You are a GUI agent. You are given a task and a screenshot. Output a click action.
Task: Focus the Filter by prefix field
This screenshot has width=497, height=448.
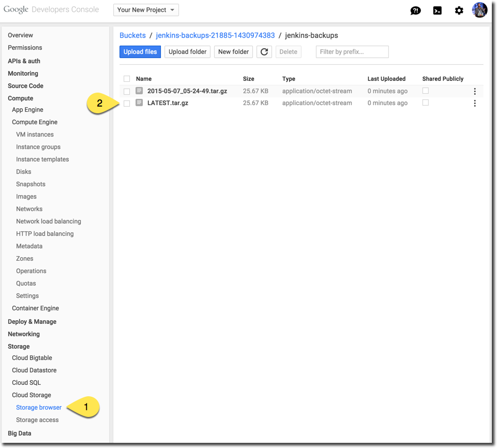point(352,52)
